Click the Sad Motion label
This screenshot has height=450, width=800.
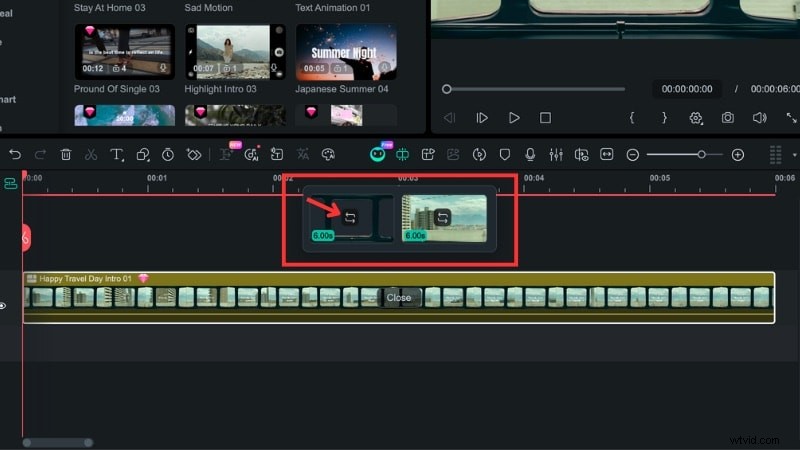click(x=208, y=8)
